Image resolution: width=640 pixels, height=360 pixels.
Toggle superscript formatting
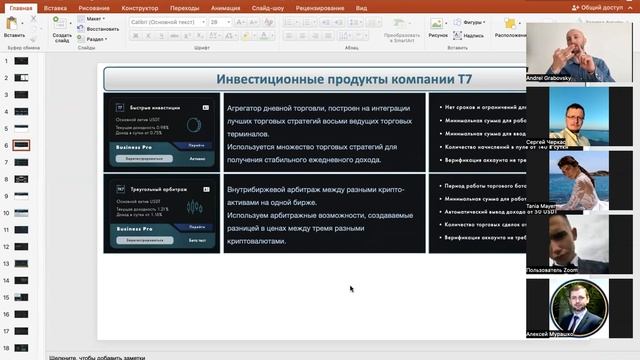(x=187, y=36)
